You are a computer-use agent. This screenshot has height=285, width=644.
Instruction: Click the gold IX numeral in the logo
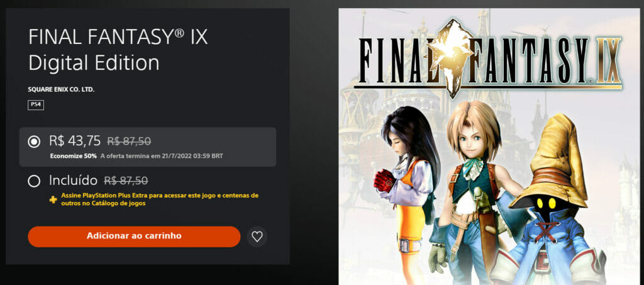[x=609, y=60]
